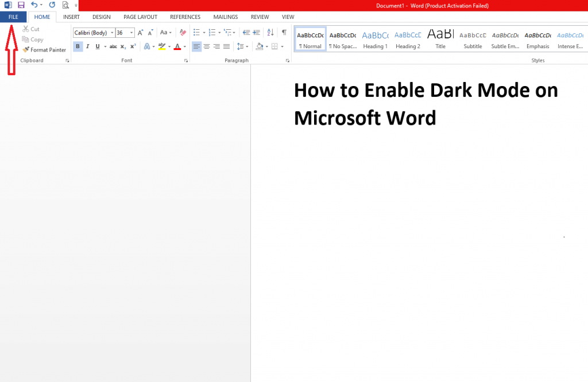This screenshot has height=382, width=588.
Task: Apply the Normal style
Action: (310, 39)
